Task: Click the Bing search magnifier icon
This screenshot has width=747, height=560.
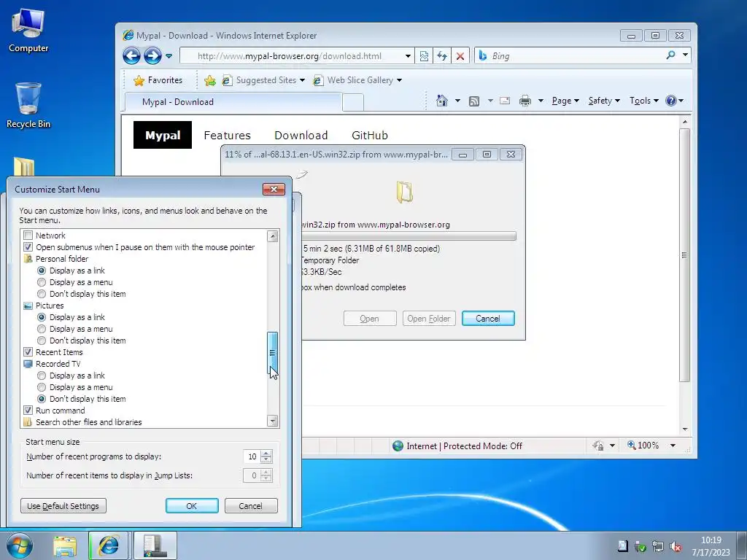Action: [671, 55]
